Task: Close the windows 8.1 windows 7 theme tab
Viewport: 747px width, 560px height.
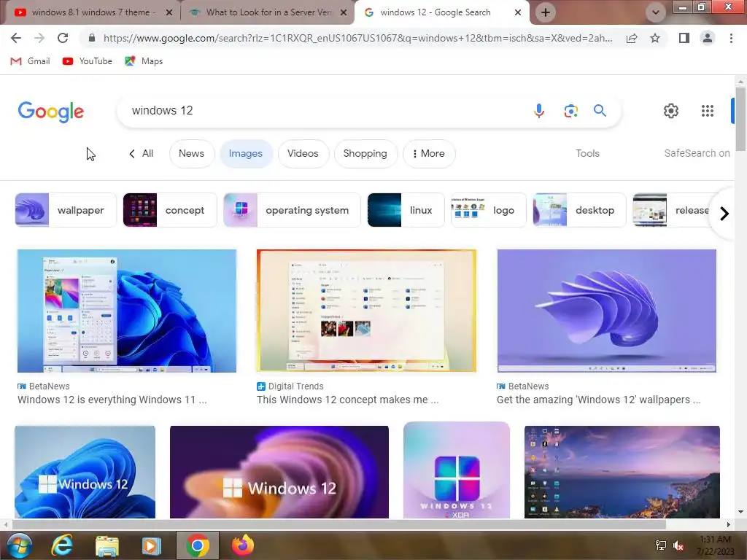Action: (169, 12)
